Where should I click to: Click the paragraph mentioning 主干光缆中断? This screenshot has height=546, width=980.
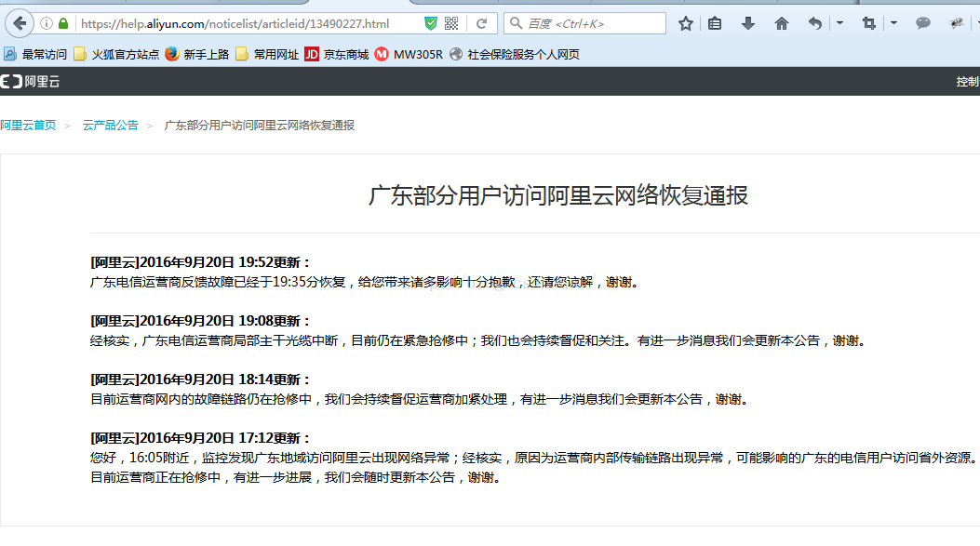pos(479,341)
